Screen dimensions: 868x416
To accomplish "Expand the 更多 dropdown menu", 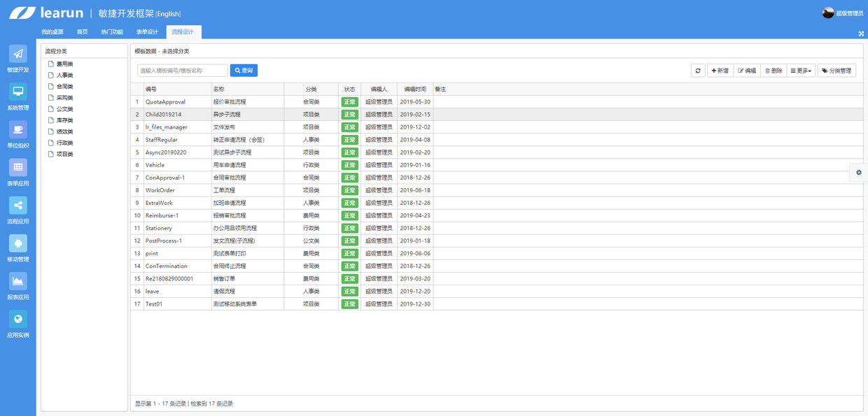I will tap(801, 71).
